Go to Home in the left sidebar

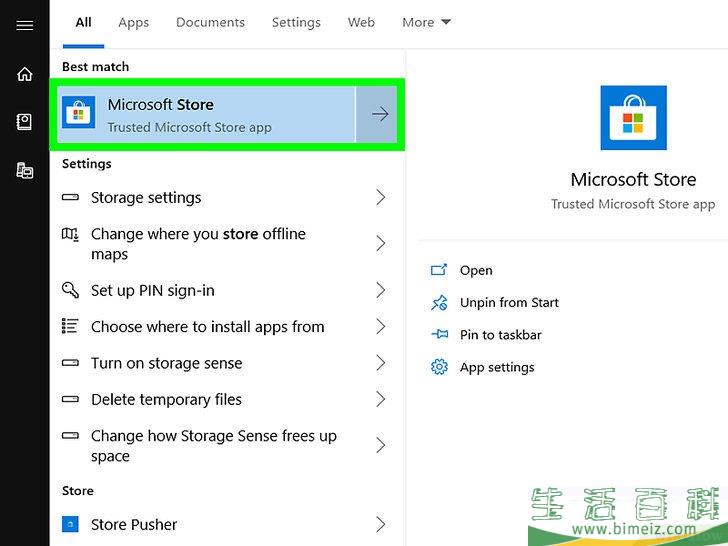click(x=25, y=74)
